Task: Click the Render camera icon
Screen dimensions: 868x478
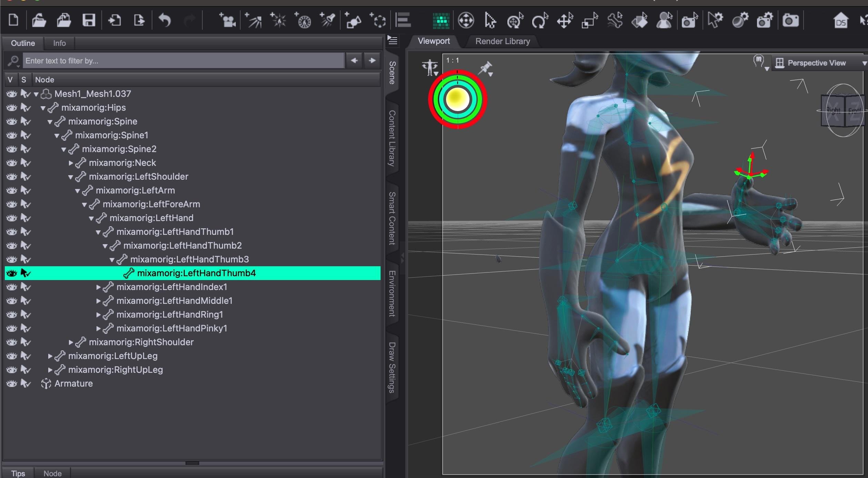Action: [x=790, y=21]
